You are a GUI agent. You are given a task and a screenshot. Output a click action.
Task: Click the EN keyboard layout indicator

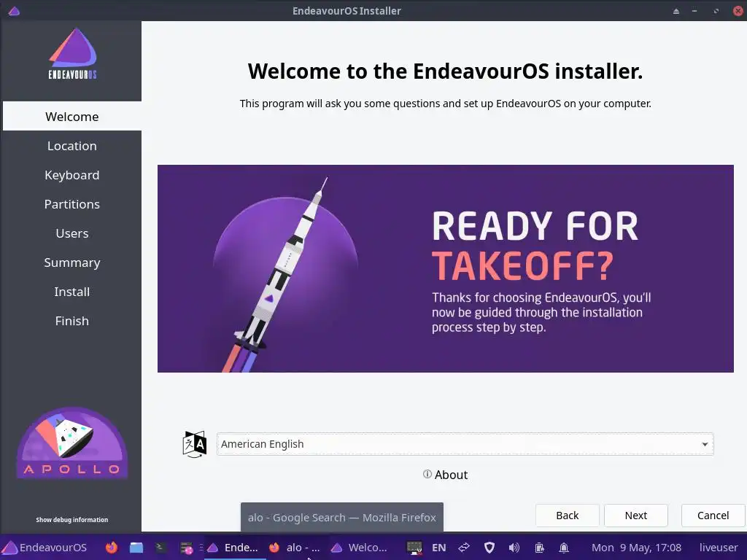[438, 548]
